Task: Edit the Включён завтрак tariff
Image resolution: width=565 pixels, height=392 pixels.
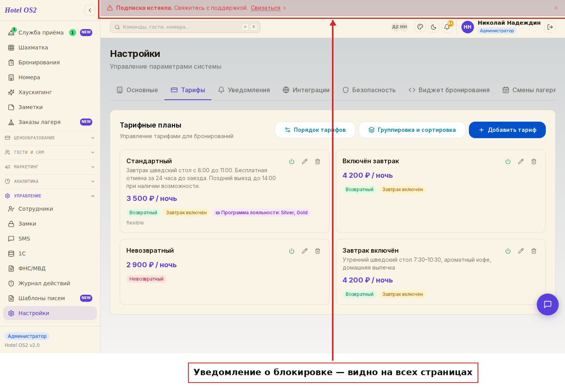Action: click(521, 162)
